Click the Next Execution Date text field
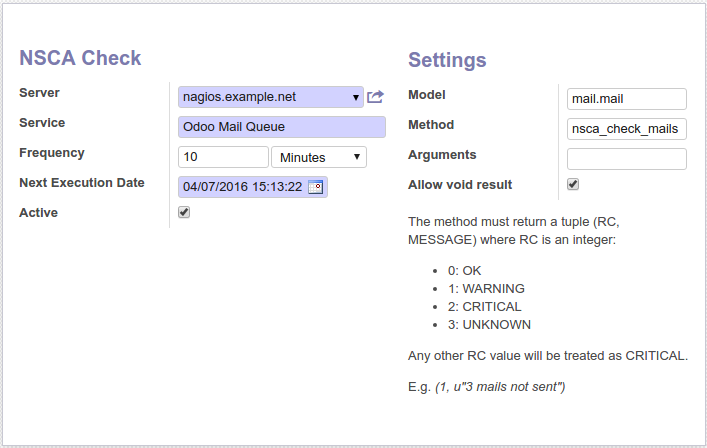Image resolution: width=707 pixels, height=448 pixels. (242, 187)
